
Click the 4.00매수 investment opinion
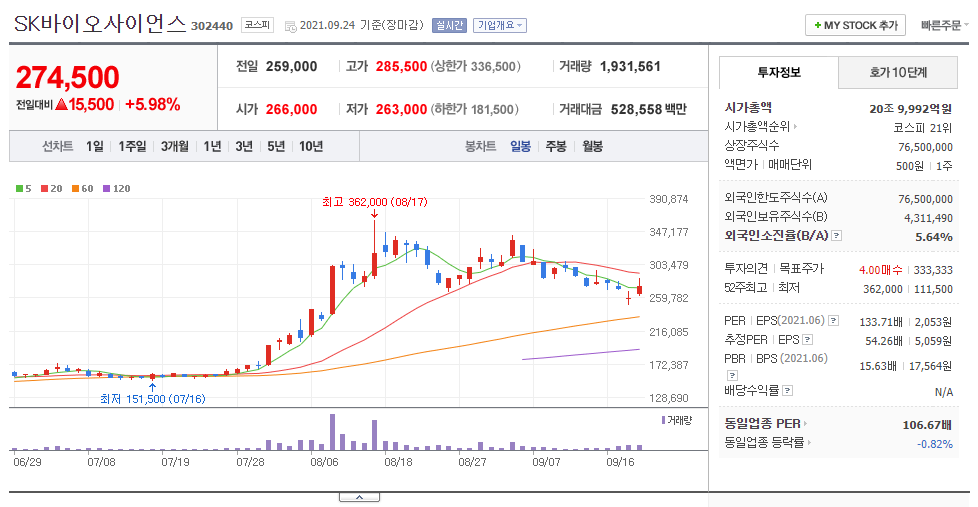click(880, 270)
